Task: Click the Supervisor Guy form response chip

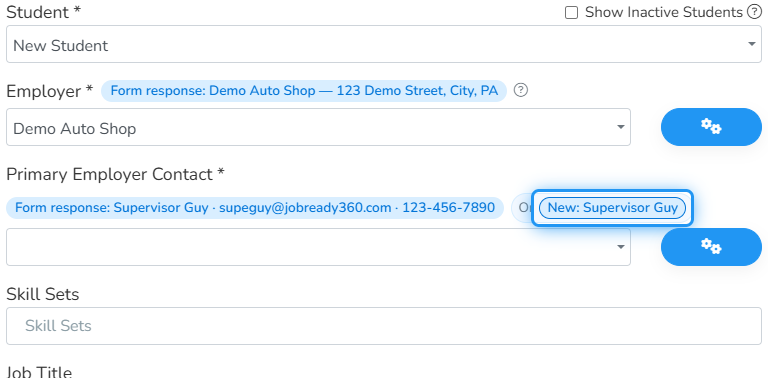Action: click(255, 208)
